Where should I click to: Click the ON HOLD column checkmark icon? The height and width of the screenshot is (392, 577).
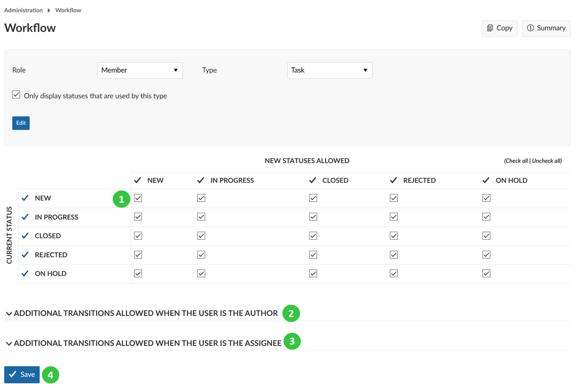(486, 180)
